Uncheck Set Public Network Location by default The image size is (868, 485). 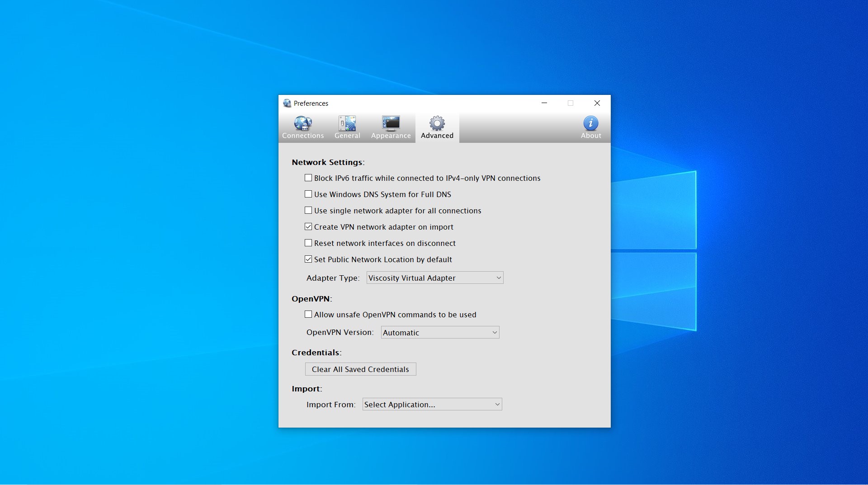point(308,259)
